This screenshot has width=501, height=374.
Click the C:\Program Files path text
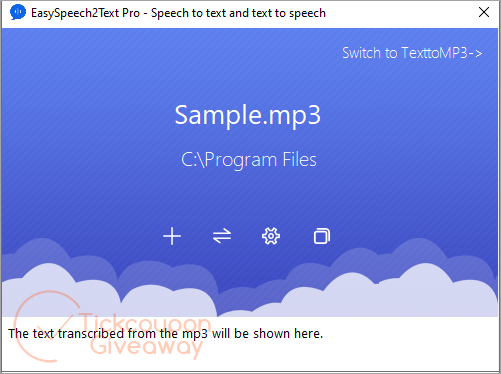pyautogui.click(x=249, y=160)
